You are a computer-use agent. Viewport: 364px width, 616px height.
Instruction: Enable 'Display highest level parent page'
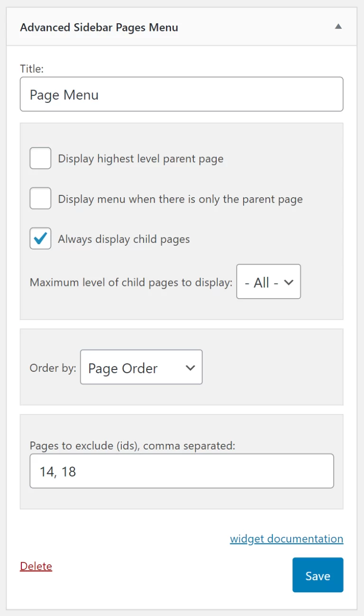point(40,158)
